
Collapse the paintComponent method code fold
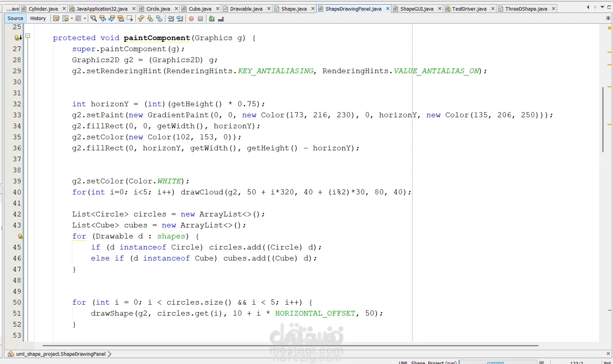[x=28, y=36]
